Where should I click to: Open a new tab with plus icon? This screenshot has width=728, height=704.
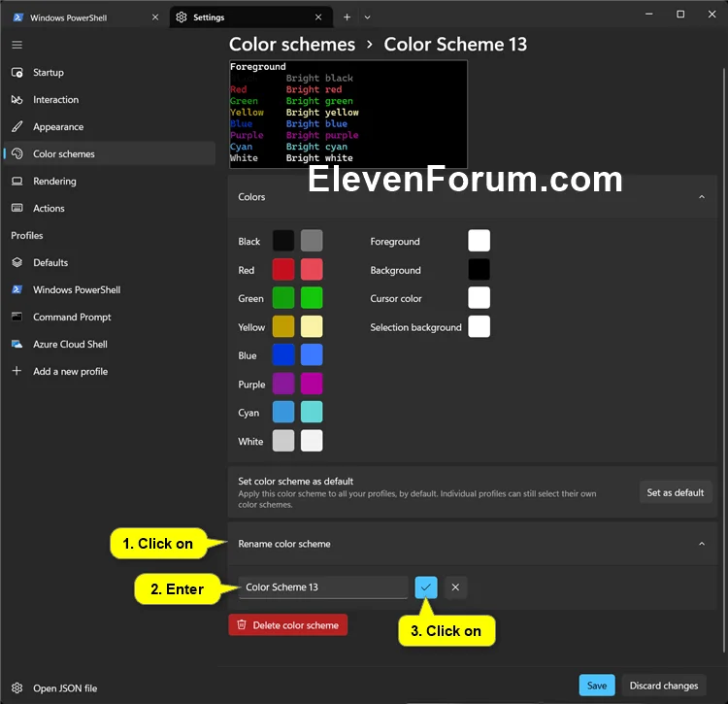[347, 17]
